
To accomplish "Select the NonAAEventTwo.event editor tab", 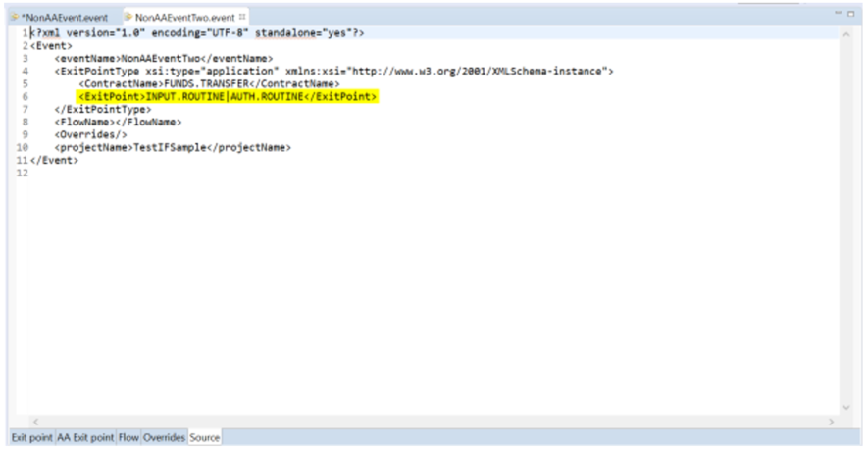I will [x=185, y=18].
